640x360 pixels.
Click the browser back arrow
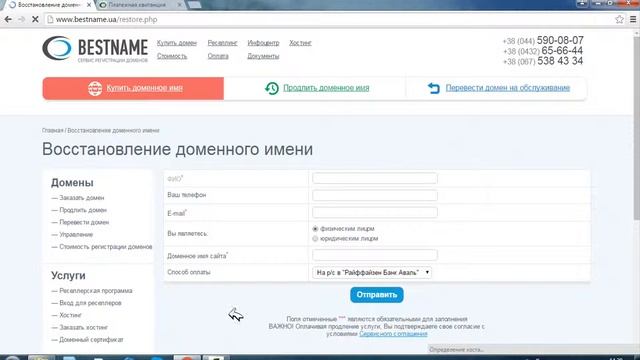(x=8, y=19)
